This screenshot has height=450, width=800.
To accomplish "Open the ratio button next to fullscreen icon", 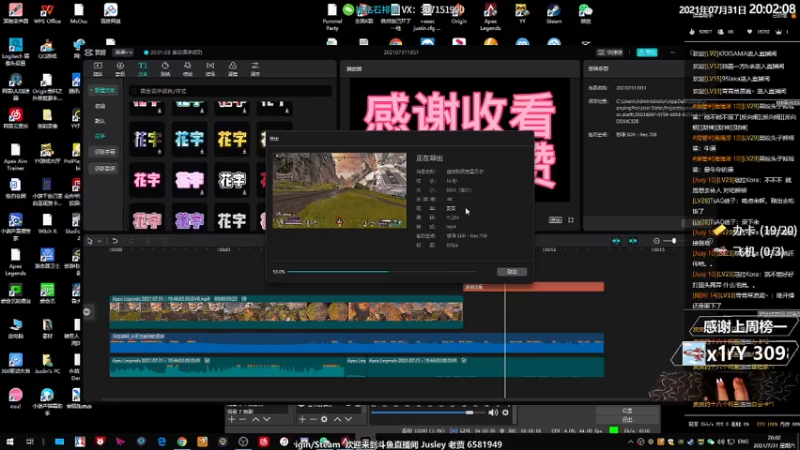I will click(555, 220).
